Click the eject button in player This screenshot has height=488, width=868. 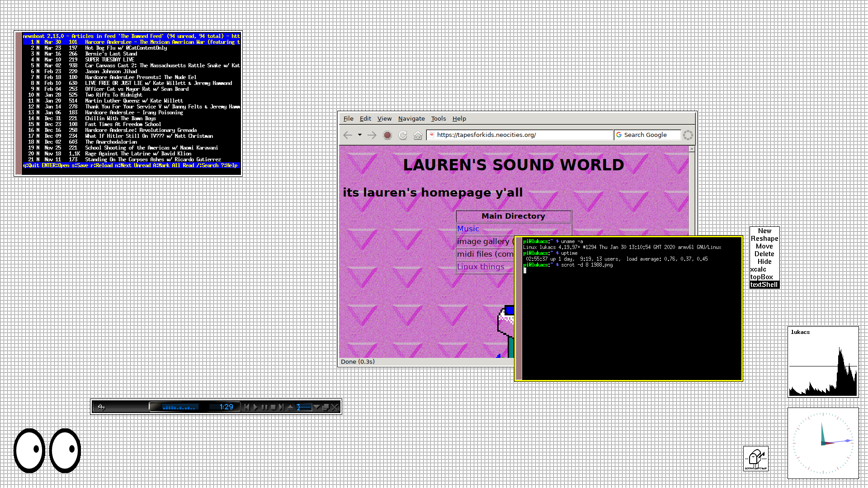point(290,407)
